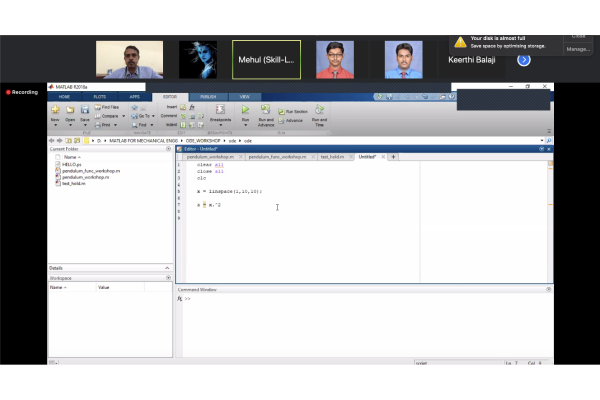Image resolution: width=600 pixels, height=400 pixels.
Task: Click the Run Section button
Action: tap(293, 111)
